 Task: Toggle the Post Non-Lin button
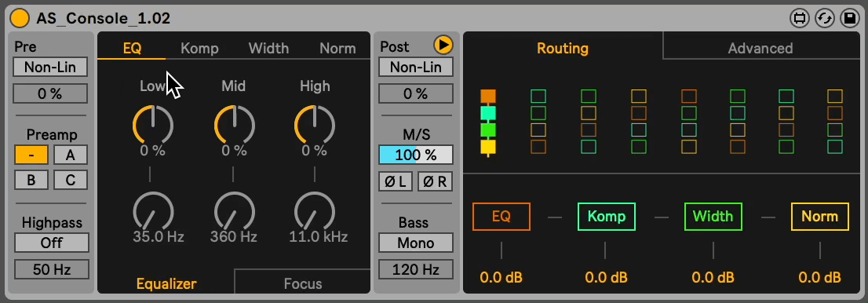coord(416,67)
